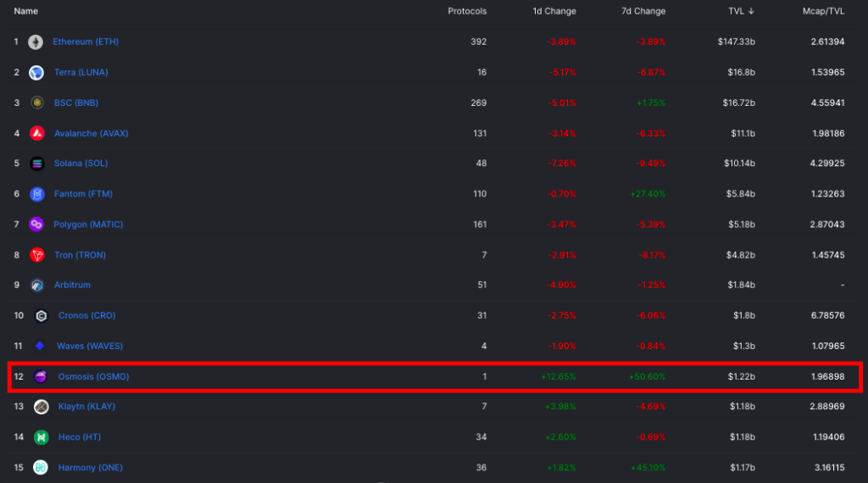Select Fantom 7d change +27.40%

[x=648, y=194]
